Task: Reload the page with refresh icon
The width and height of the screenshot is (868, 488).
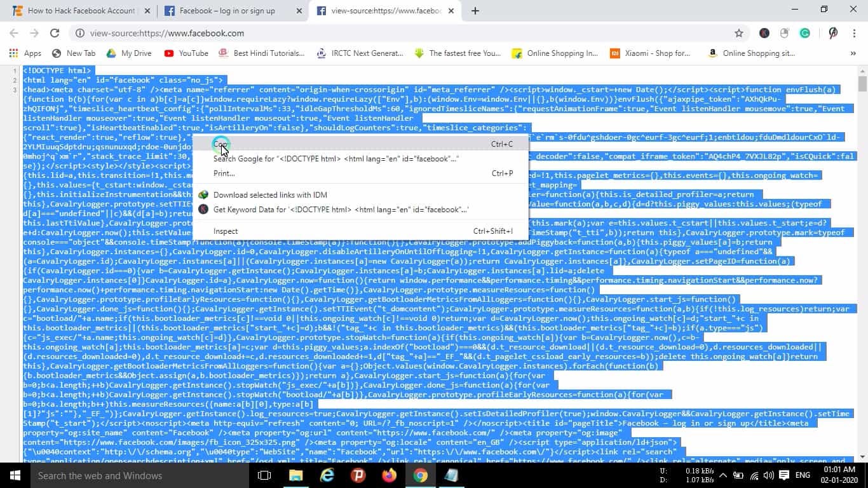Action: [55, 33]
